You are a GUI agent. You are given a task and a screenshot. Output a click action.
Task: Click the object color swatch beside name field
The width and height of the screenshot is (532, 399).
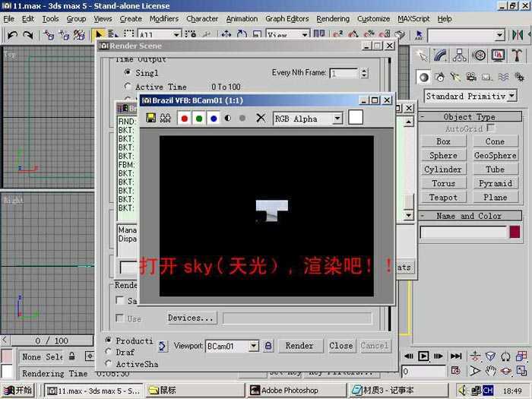pyautogui.click(x=515, y=232)
